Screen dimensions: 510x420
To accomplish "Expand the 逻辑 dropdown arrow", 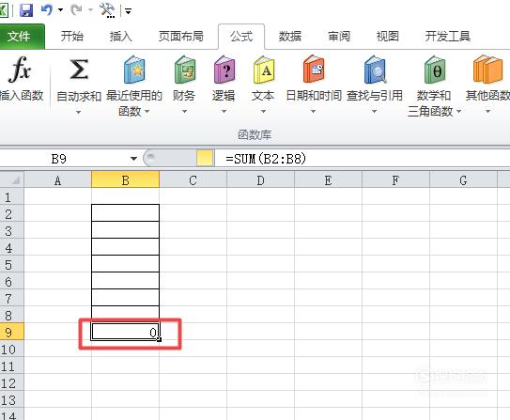I will 224,112.
